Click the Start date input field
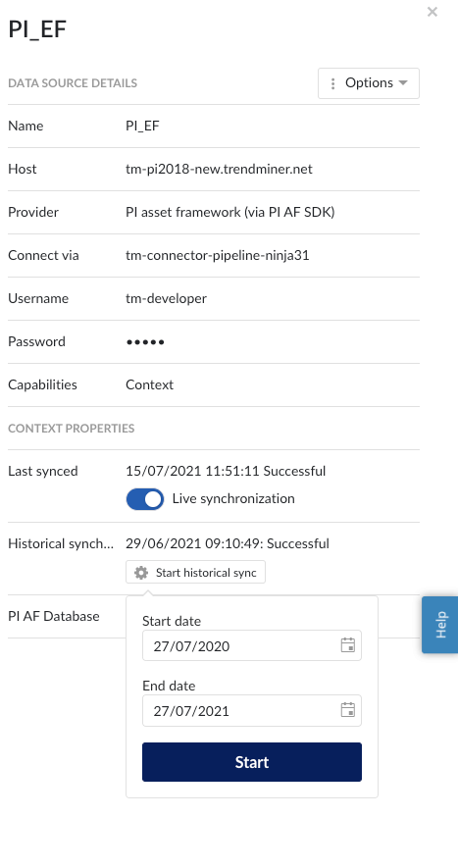The height and width of the screenshot is (868, 458). (251, 645)
